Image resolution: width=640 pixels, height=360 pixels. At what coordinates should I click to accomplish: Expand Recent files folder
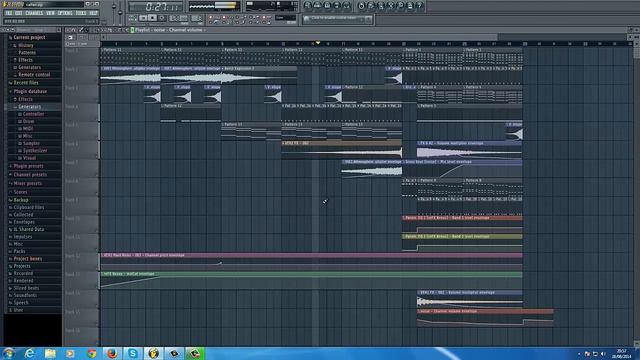26,83
